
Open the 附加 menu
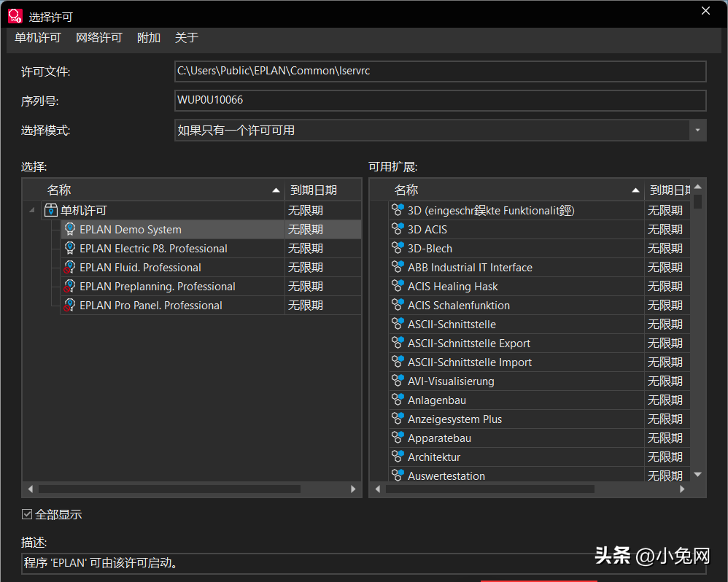pyautogui.click(x=149, y=38)
